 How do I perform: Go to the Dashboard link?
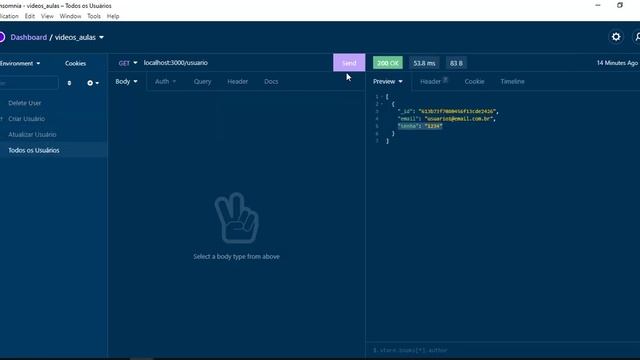[29, 37]
